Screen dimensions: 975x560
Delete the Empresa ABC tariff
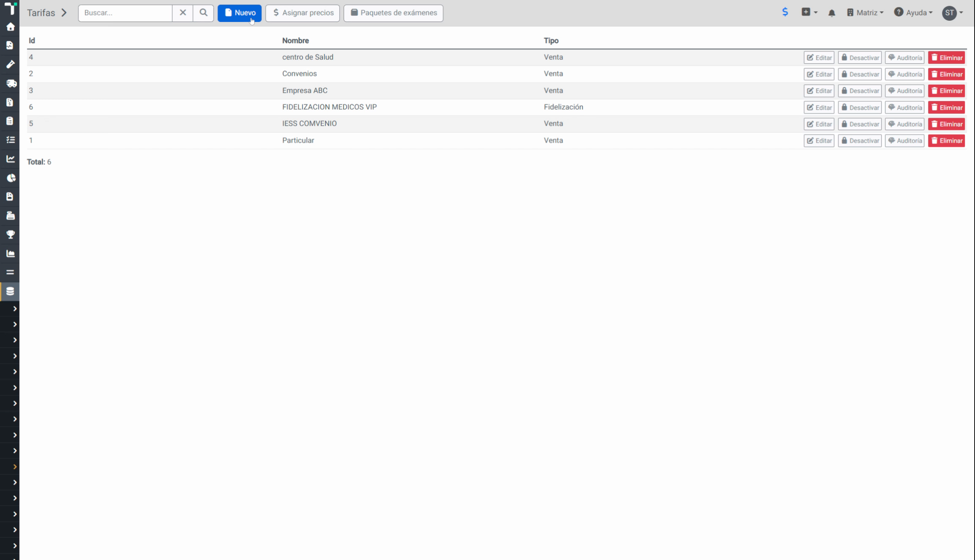pos(946,91)
